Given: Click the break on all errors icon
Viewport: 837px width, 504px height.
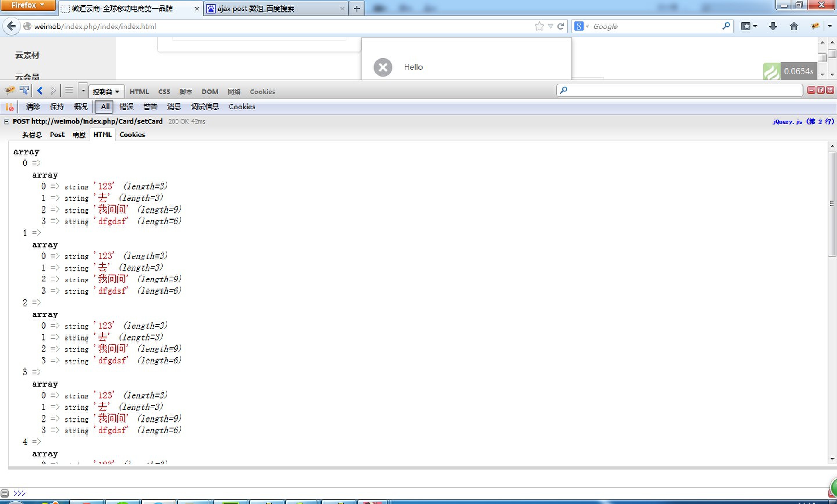Looking at the screenshot, I should tap(10, 107).
